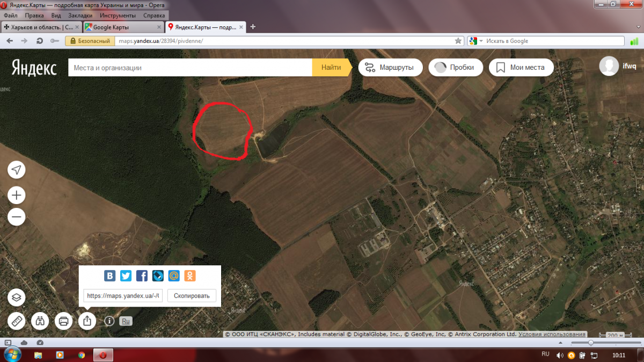644x362 pixels.
Task: Click Скопировать to copy map link
Action: coord(192,295)
